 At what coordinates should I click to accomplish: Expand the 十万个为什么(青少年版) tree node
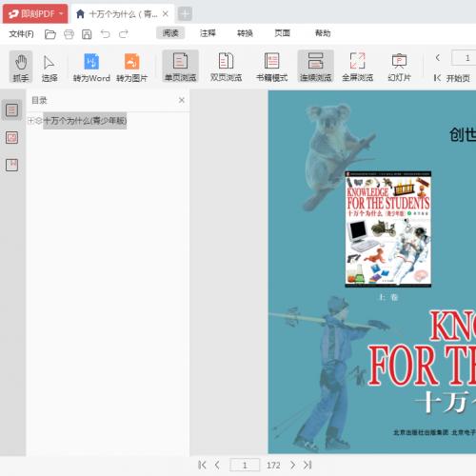(x=31, y=121)
